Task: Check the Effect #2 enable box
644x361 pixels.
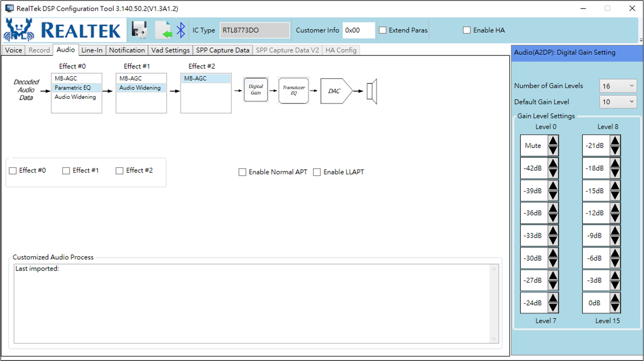Action: (120, 171)
